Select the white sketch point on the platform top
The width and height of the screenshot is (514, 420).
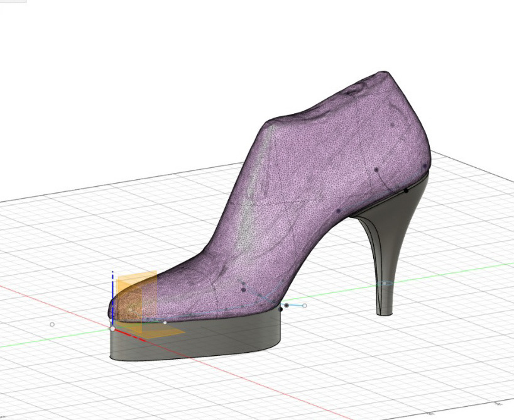165,323
